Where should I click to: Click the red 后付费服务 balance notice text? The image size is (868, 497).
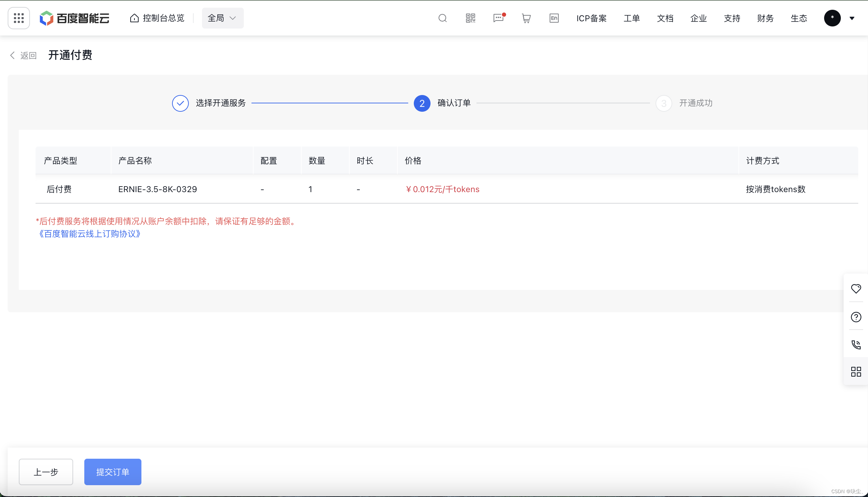[x=166, y=221]
